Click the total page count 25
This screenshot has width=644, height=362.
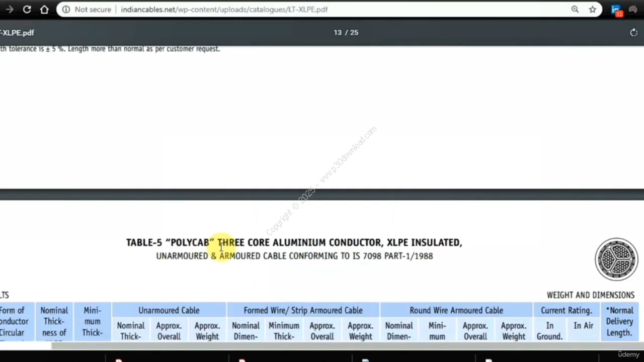coord(354,33)
